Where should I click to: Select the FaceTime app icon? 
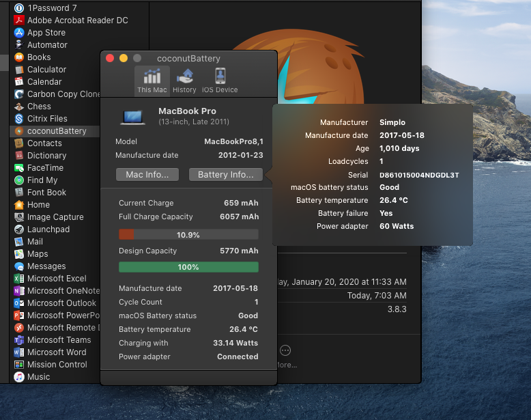tap(19, 168)
